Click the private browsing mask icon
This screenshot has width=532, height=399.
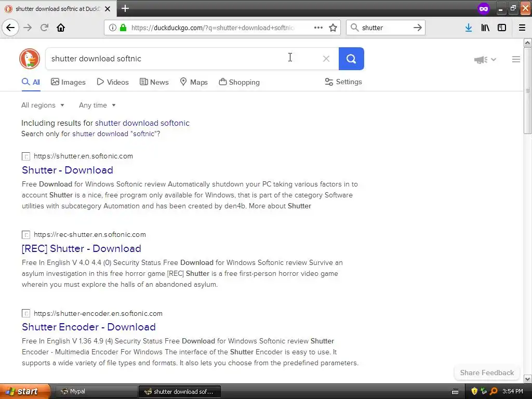(x=484, y=8)
